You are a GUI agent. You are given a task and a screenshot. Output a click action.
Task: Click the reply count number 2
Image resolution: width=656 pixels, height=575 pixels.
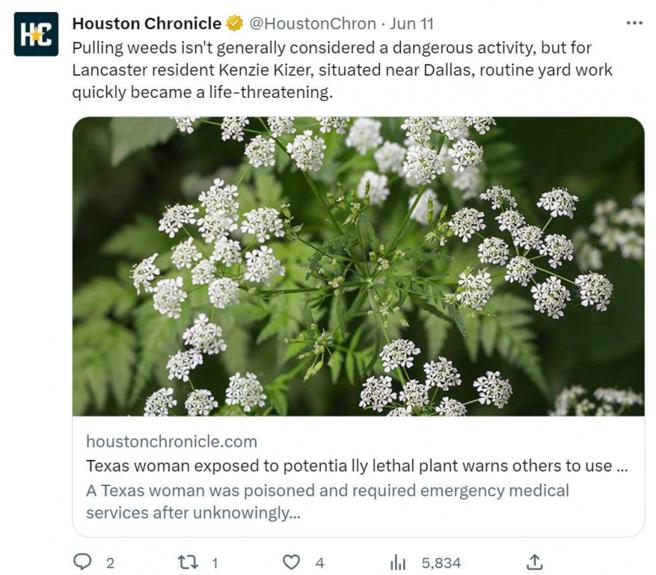(x=110, y=563)
